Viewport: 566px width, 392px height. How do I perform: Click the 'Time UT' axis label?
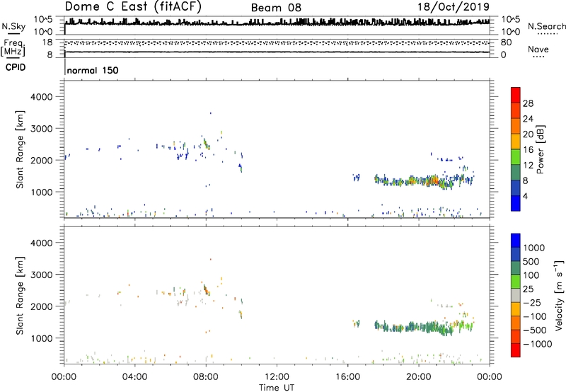tap(277, 388)
